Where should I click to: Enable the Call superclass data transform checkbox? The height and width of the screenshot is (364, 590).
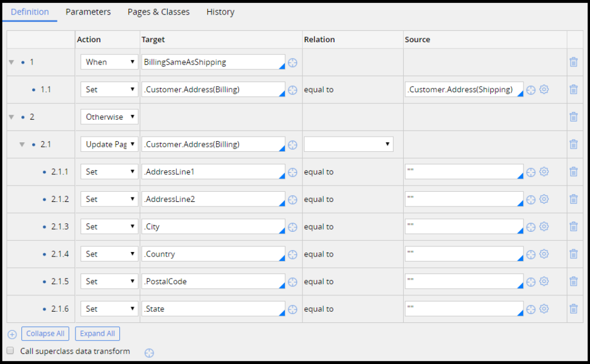10,351
